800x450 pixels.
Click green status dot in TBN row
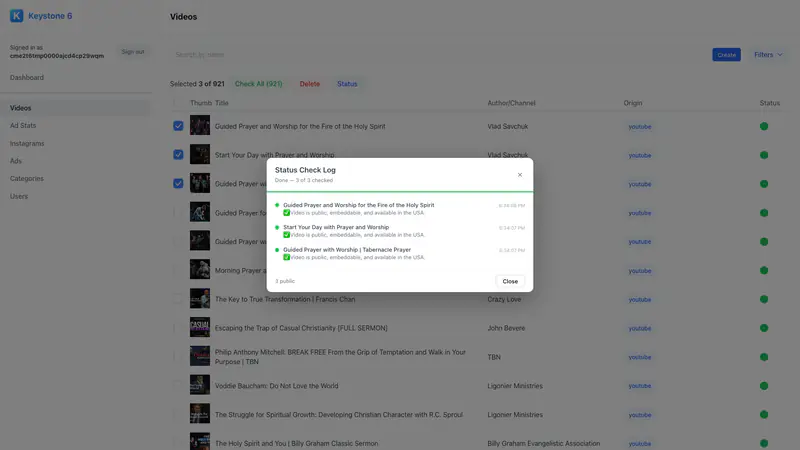coord(764,357)
